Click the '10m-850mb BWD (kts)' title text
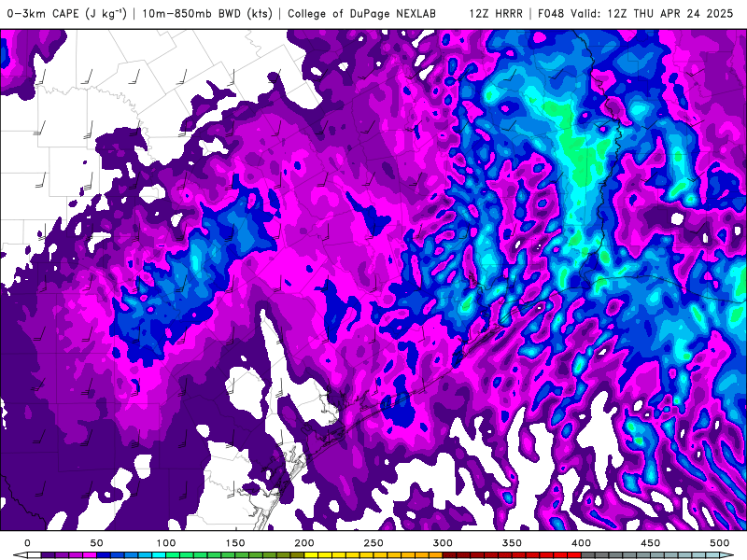 coord(207,14)
